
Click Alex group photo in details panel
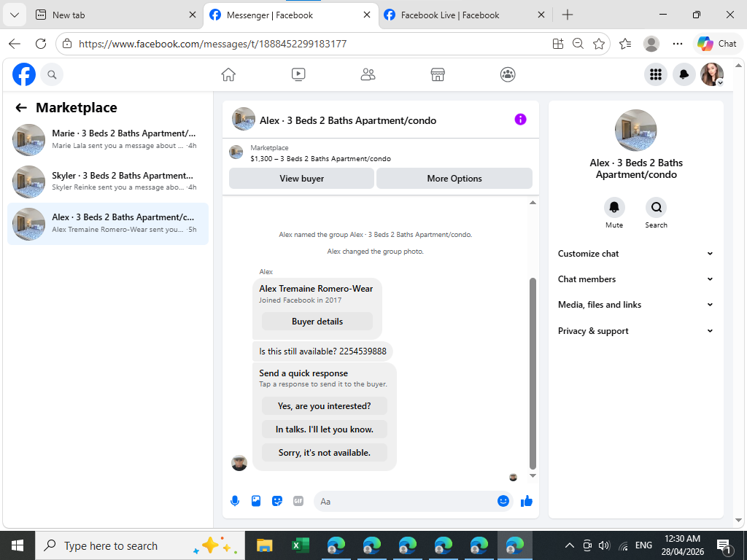(635, 131)
